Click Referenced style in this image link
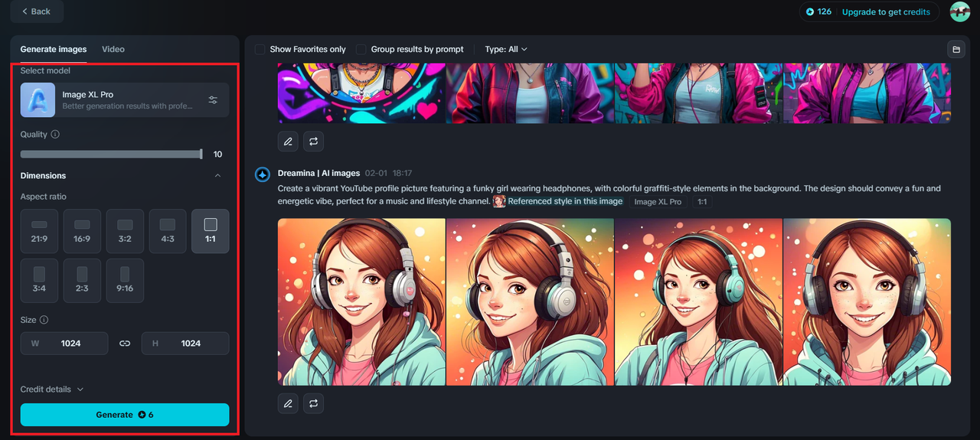The image size is (980, 440). pyautogui.click(x=565, y=201)
